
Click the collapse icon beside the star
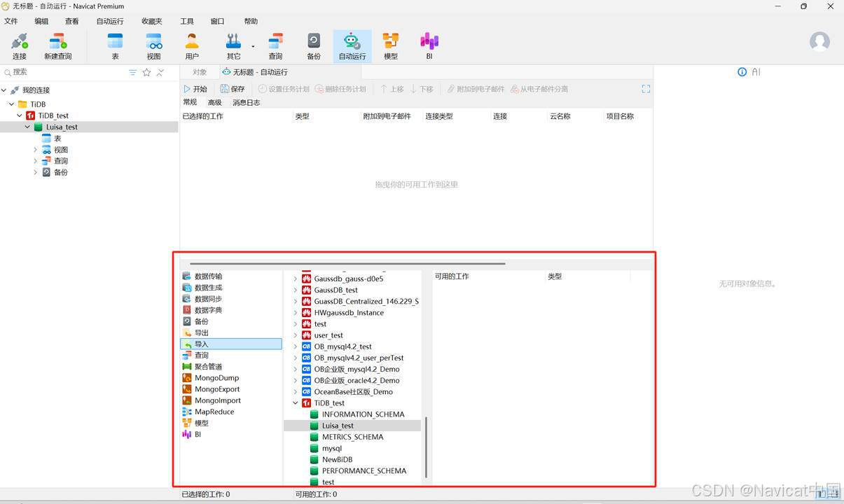tap(160, 72)
